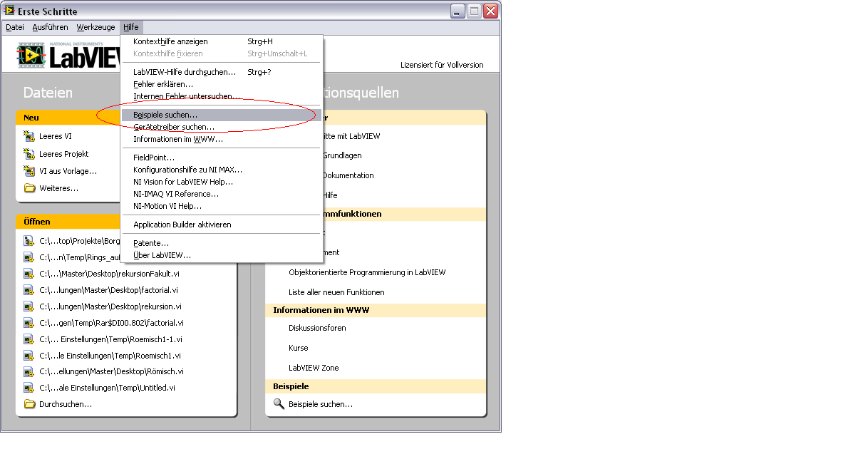Click Lizensiert für Vollversion text

442,65
